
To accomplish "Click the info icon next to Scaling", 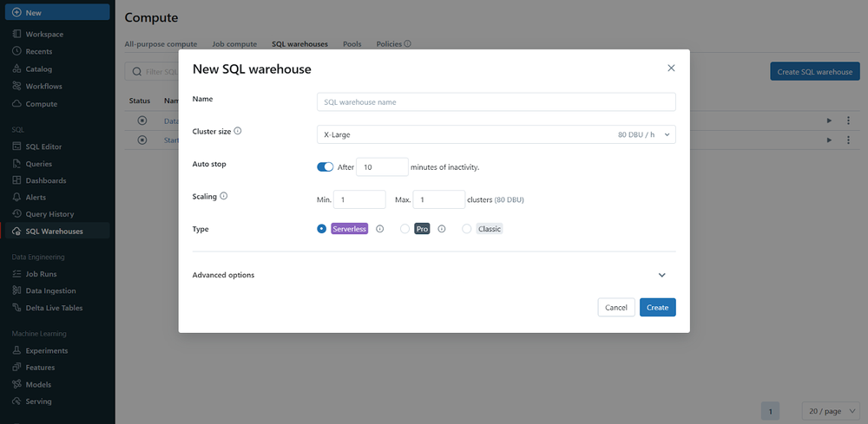I will tap(224, 197).
